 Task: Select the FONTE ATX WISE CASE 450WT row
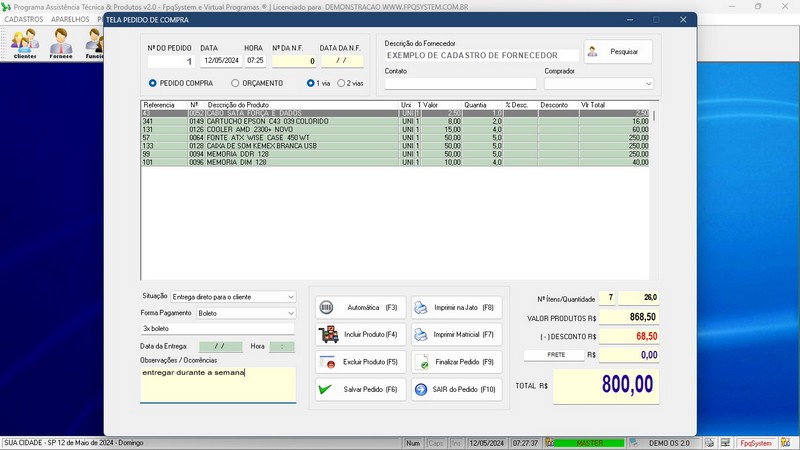point(395,138)
